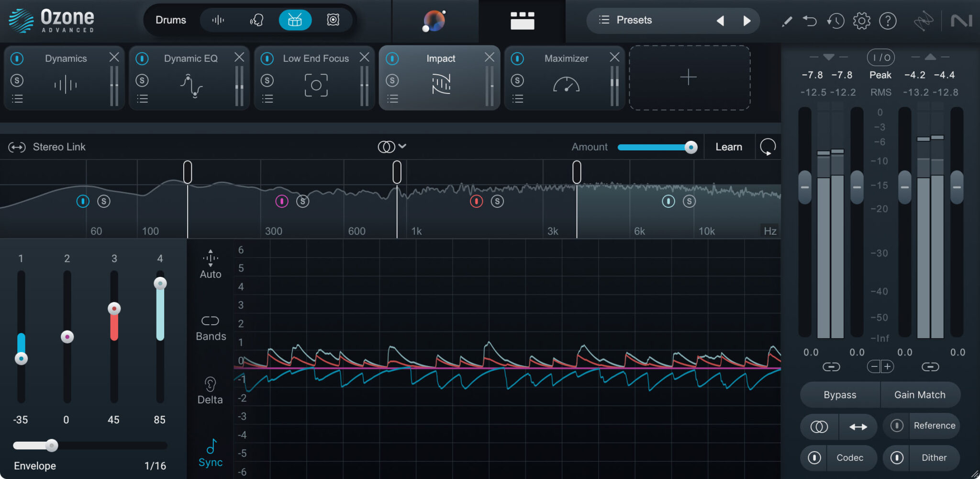The image size is (980, 479).
Task: Click the Learn button
Action: 729,147
